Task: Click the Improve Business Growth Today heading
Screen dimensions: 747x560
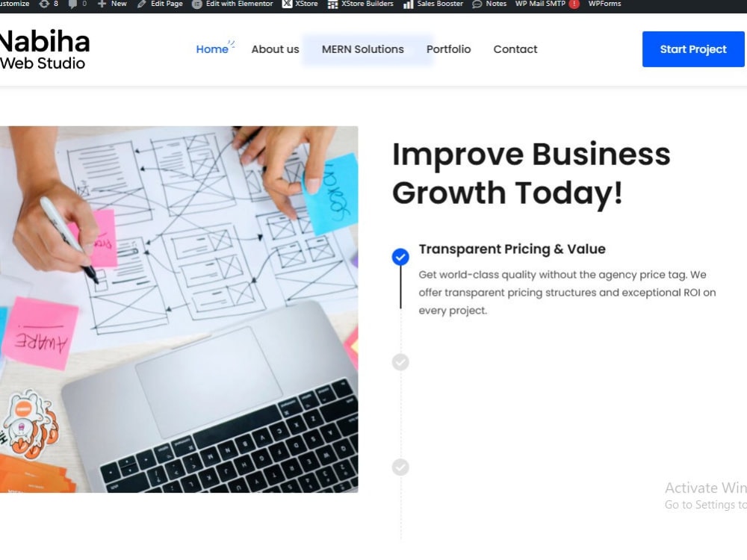Action: [531, 174]
